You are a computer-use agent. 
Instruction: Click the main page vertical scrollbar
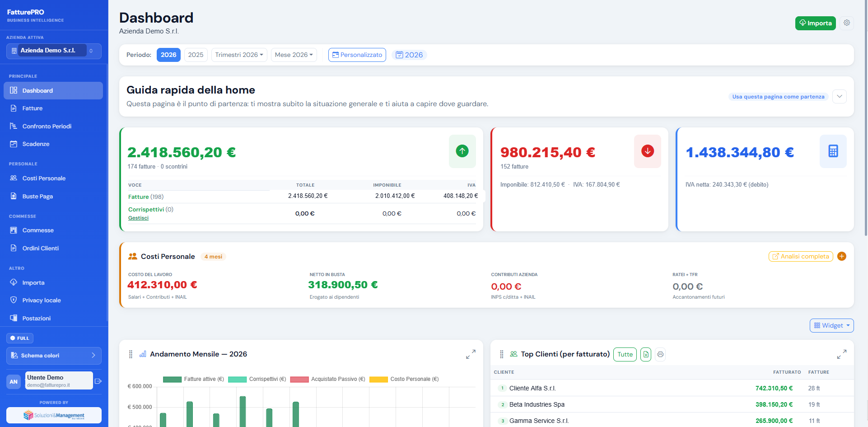click(x=865, y=117)
